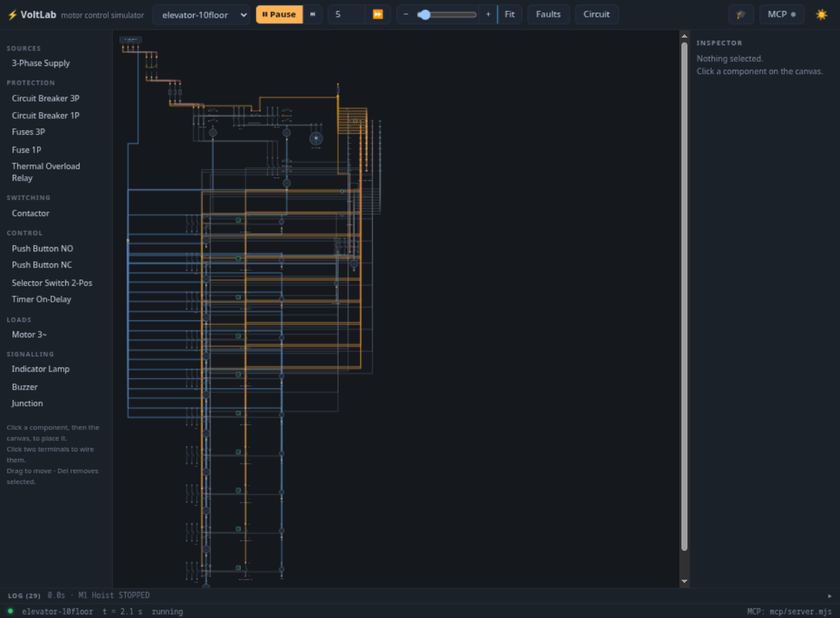Click the 3-phase supply block on canvas
The height and width of the screenshot is (618, 840).
click(x=130, y=40)
